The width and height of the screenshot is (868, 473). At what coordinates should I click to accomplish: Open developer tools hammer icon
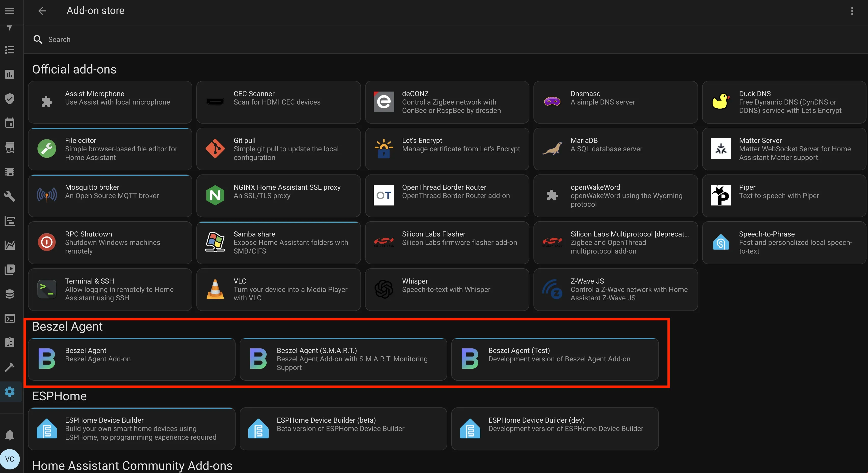pyautogui.click(x=10, y=367)
